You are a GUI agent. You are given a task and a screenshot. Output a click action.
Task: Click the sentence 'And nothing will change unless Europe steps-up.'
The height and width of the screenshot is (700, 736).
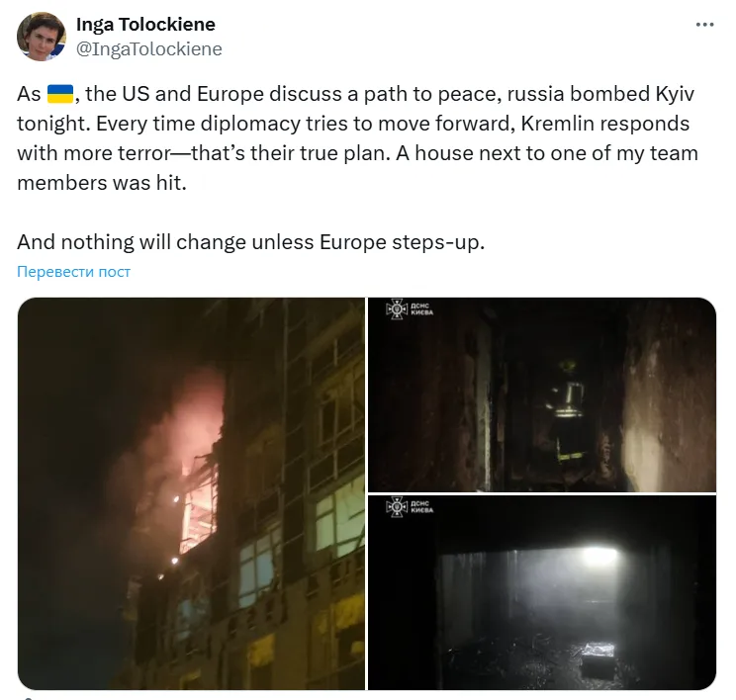250,242
